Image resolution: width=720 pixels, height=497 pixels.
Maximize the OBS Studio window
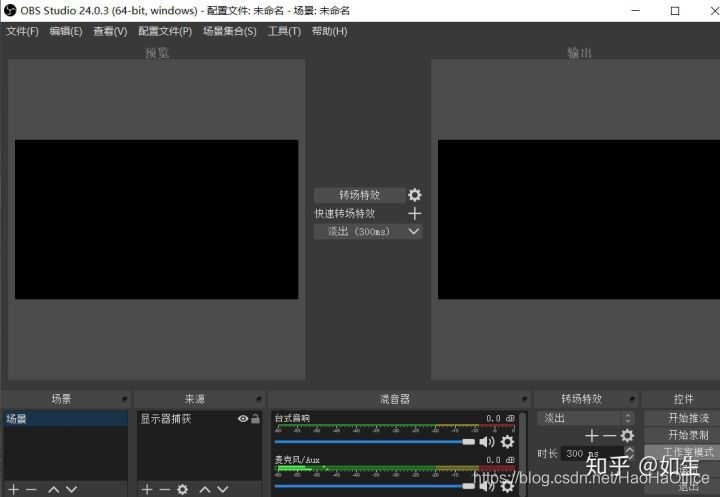click(x=675, y=11)
